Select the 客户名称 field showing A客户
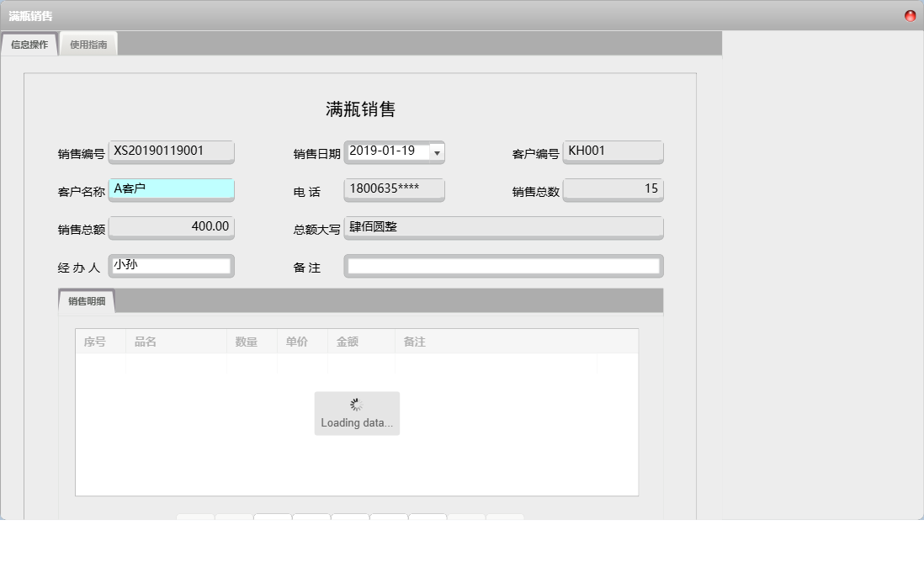 click(172, 189)
